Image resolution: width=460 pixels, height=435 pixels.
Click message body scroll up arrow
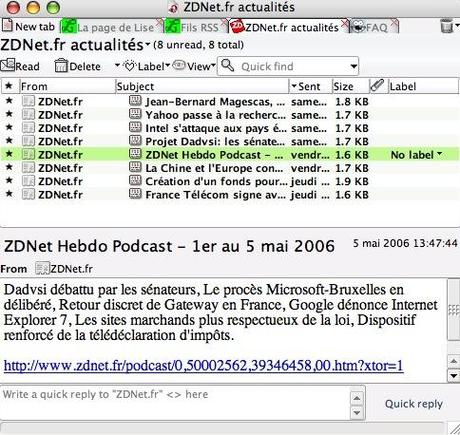point(453,361)
